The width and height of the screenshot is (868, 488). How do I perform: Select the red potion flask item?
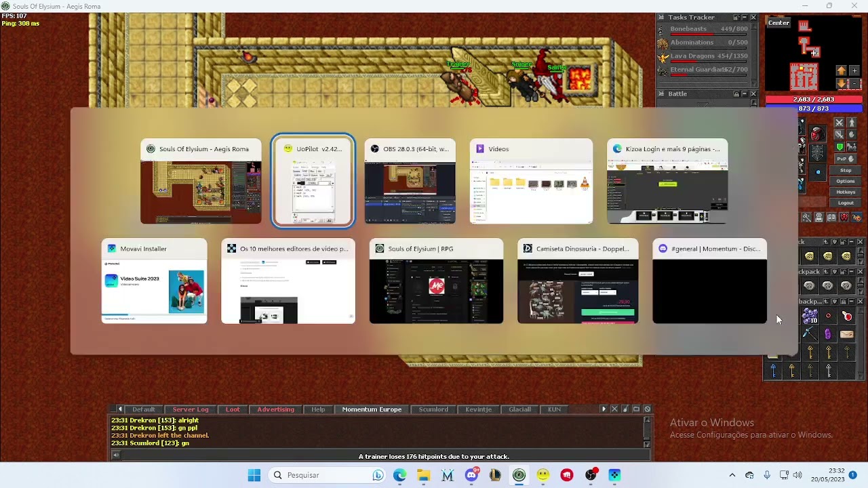coord(847,316)
